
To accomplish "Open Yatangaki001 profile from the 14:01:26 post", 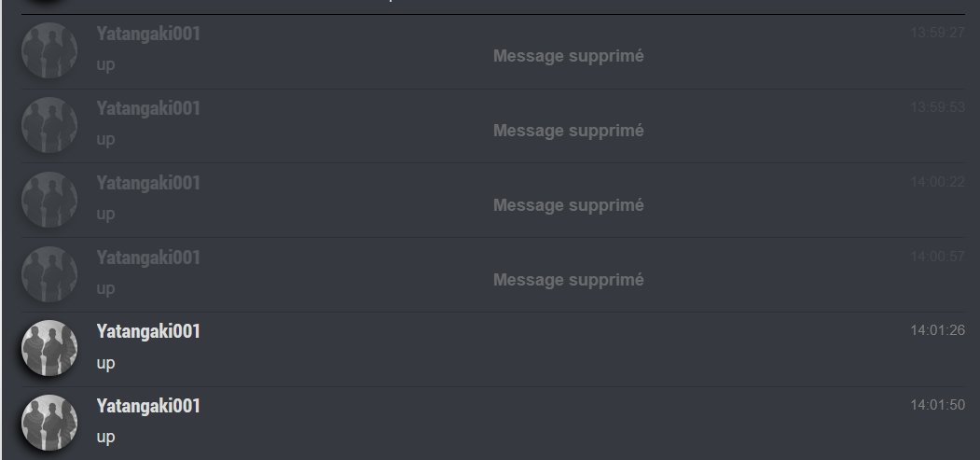I will [148, 331].
